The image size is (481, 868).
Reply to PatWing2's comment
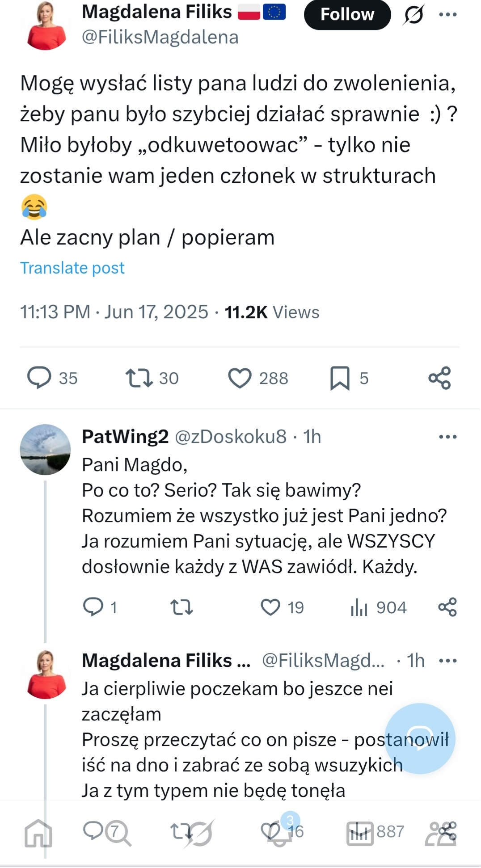pyautogui.click(x=93, y=607)
